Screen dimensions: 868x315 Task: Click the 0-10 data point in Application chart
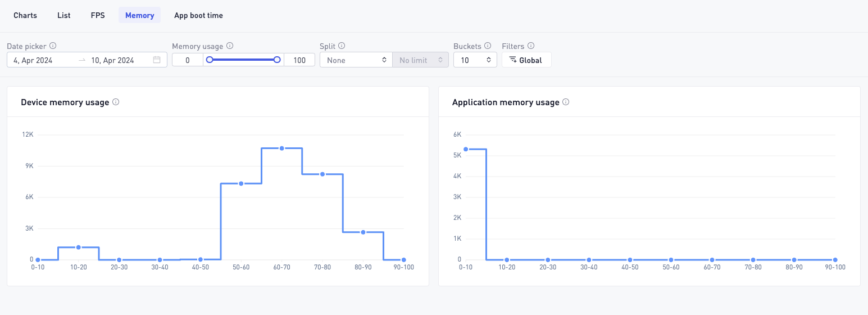[466, 149]
